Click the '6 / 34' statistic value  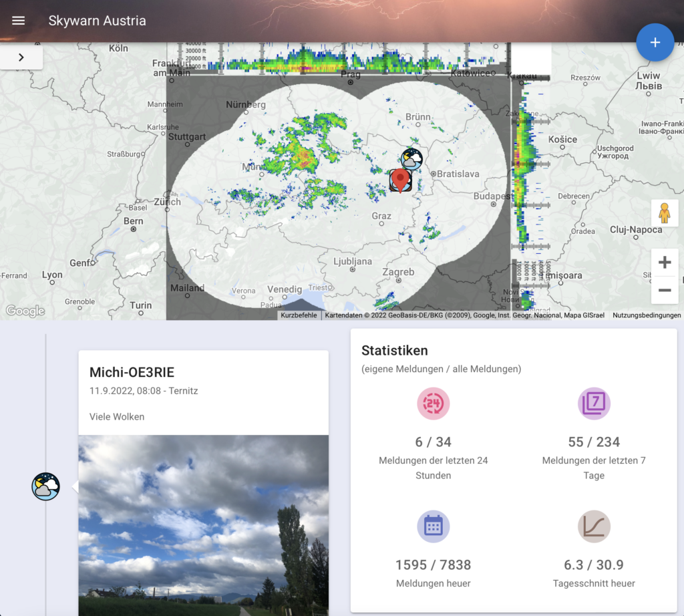coord(433,442)
